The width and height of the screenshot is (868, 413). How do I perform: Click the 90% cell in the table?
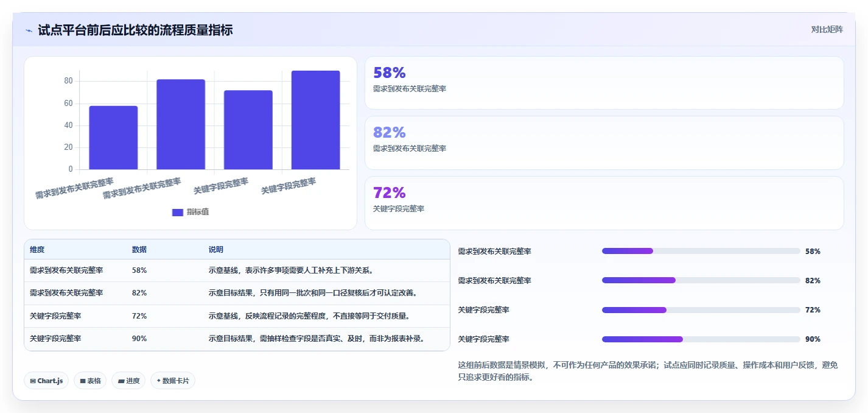pos(139,339)
